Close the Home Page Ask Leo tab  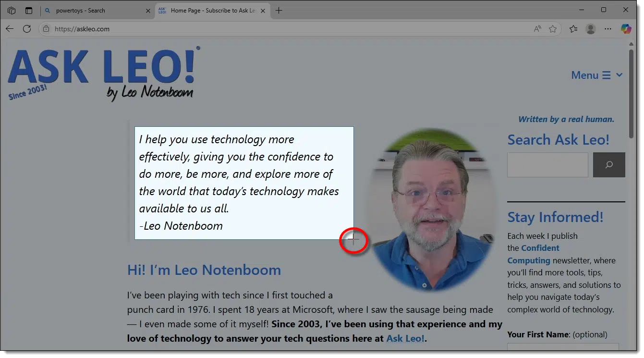[x=263, y=11]
